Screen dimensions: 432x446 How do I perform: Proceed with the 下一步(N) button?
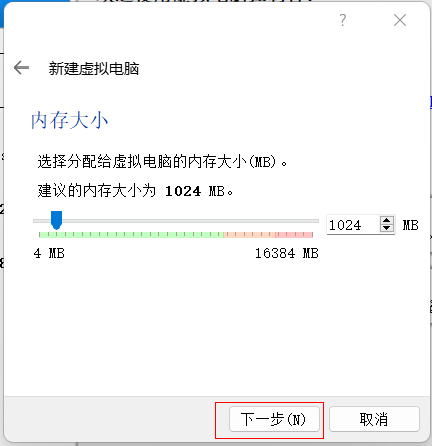[x=274, y=419]
